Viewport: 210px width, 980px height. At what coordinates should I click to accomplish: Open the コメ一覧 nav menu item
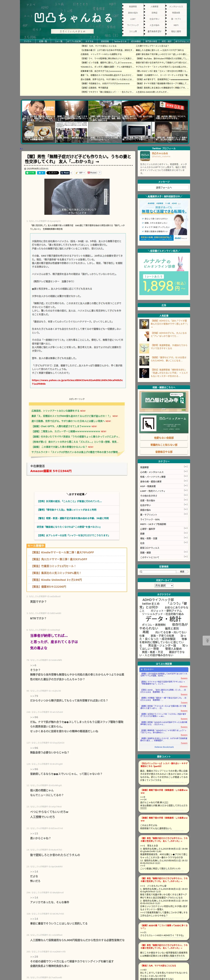tap(58, 41)
